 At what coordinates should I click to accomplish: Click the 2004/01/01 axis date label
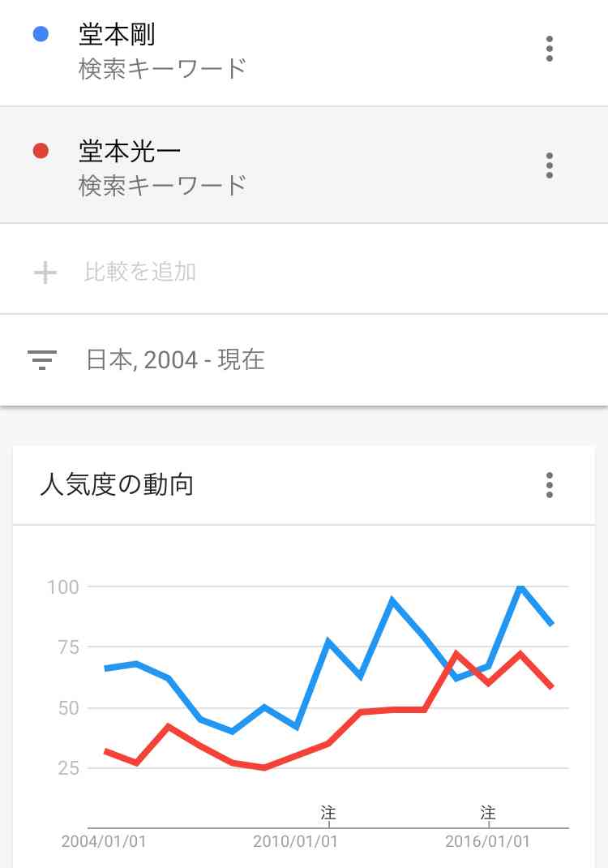point(104,841)
